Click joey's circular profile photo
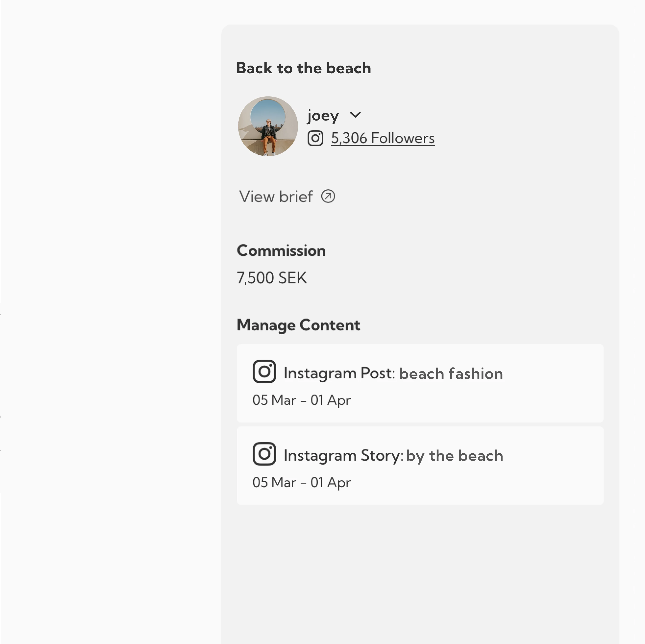645x644 pixels. coord(268,127)
